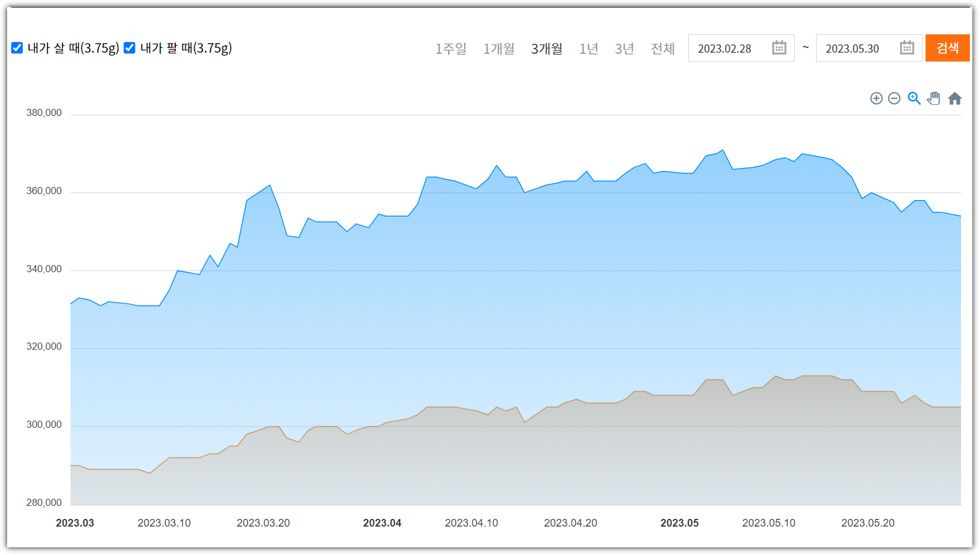Click the 2023.03.20 x-axis label
This screenshot has width=980, height=555.
(x=263, y=523)
